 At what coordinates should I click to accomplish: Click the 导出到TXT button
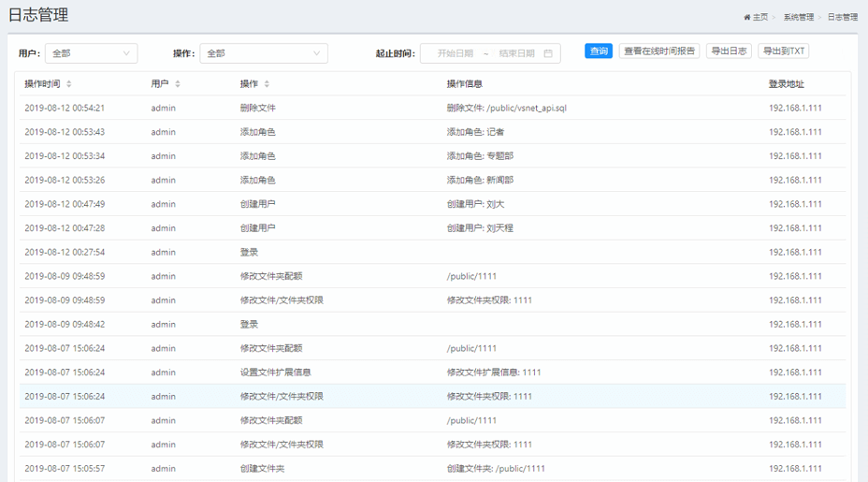point(783,51)
